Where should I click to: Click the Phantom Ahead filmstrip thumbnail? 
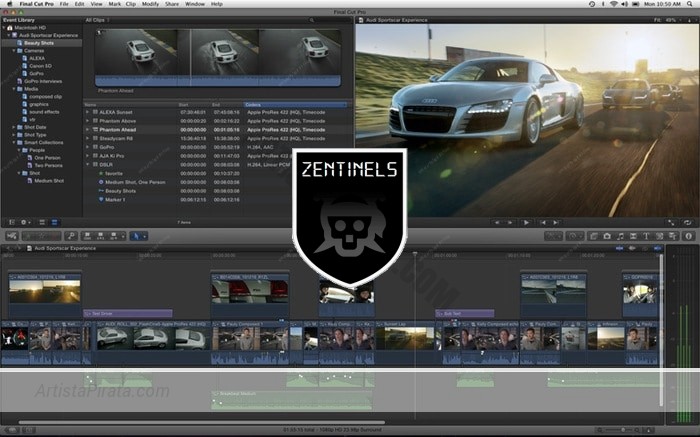[x=220, y=55]
